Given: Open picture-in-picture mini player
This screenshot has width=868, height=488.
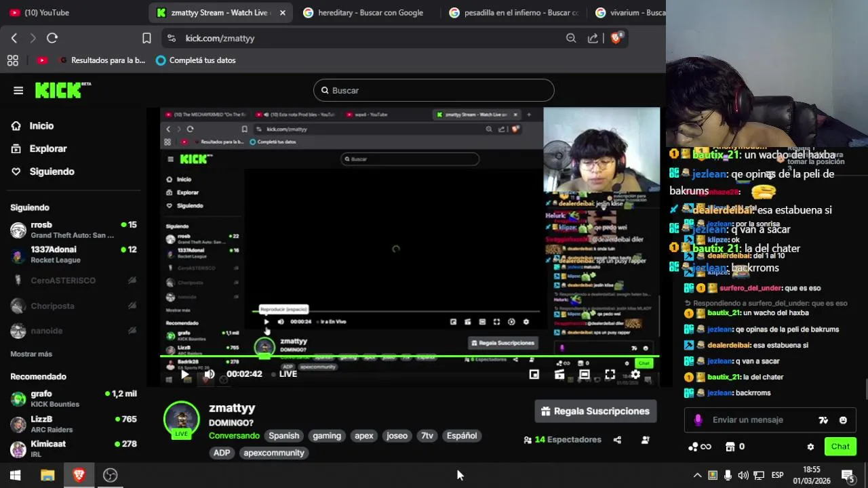Looking at the screenshot, I should click(x=534, y=374).
